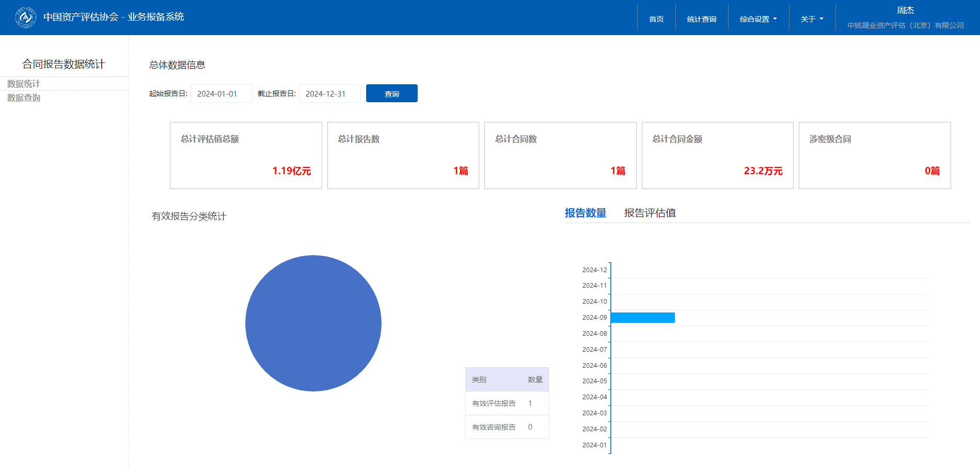Open the 首页 home menu item
Image resolution: width=980 pixels, height=470 pixels.
click(656, 19)
